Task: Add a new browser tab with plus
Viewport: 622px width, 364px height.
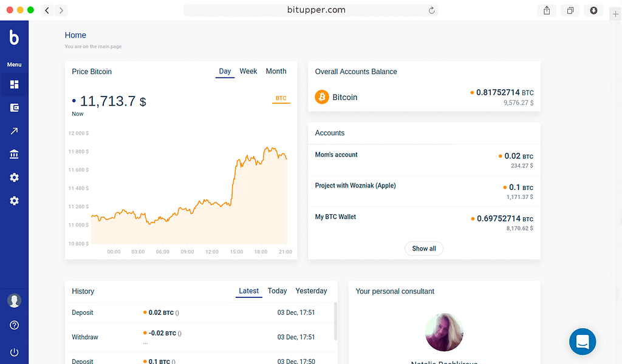Action: pyautogui.click(x=615, y=15)
